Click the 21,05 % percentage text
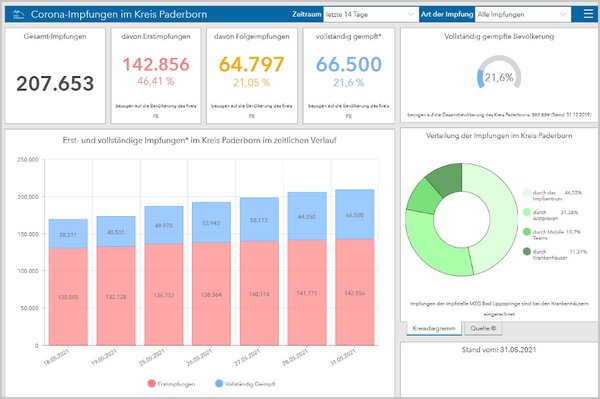This screenshot has height=399, width=600. pos(251,82)
